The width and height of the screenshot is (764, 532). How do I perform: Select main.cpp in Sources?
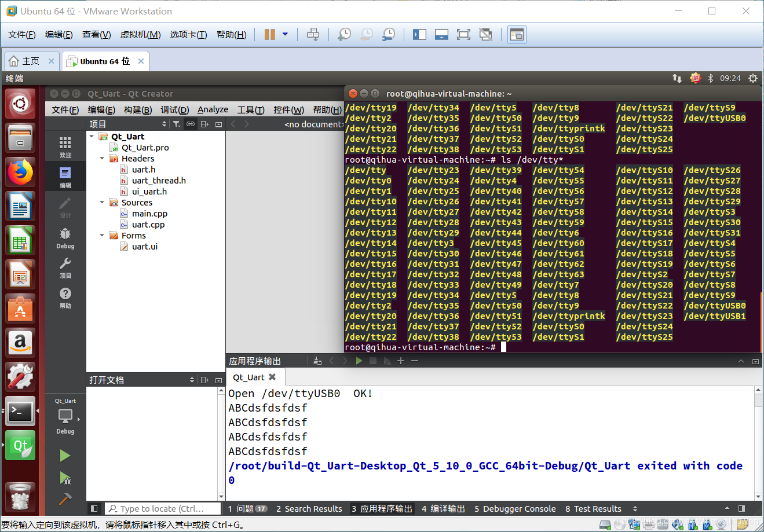click(x=149, y=214)
